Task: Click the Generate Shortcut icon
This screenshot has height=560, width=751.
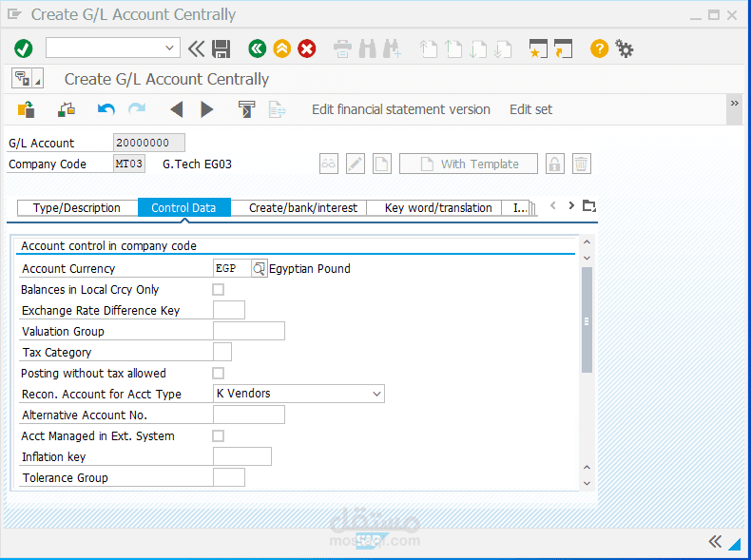Action: 563,48
